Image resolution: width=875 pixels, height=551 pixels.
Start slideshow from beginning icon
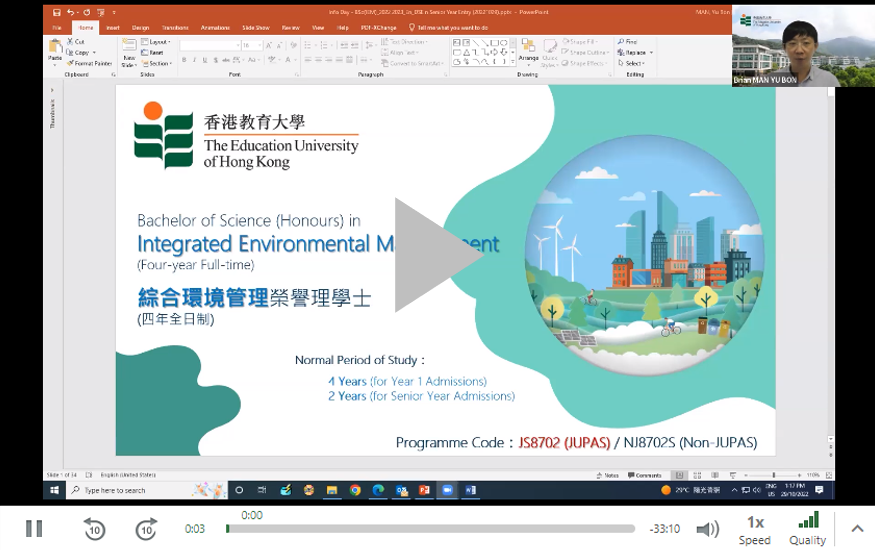point(101,12)
